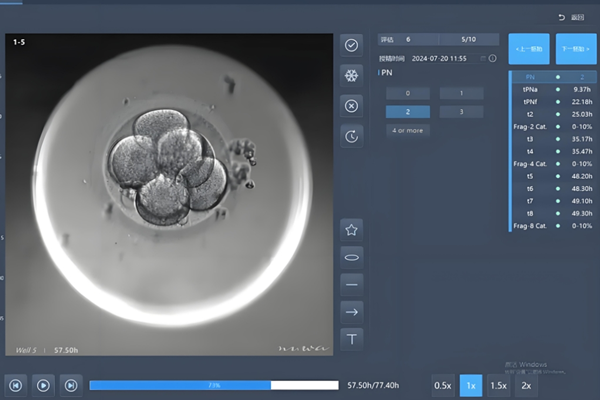Select the arrow annotation tool
Screen dimensions: 600x400
(352, 312)
